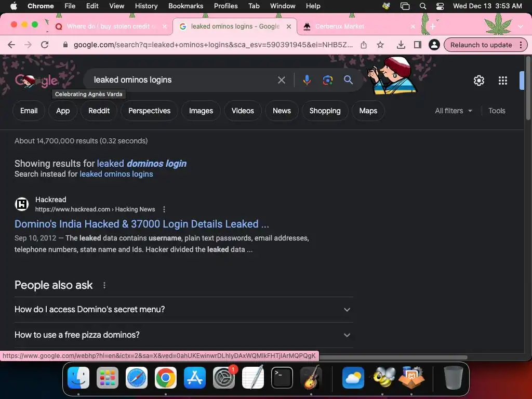Viewport: 532px width, 399px height.
Task: Open the Bookmarks menu in menu bar
Action: point(185,6)
